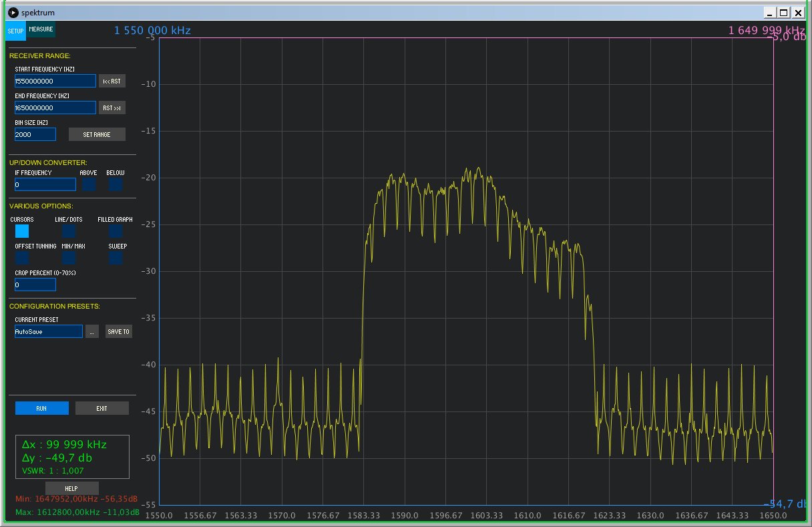
Task: Reset end frequency with RST >>I button
Action: coord(112,108)
